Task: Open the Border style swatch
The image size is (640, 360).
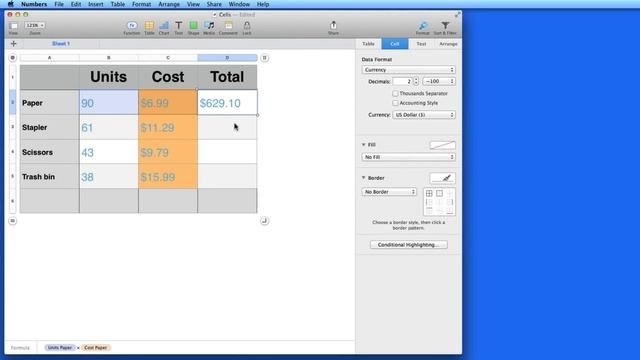Action: point(442,178)
